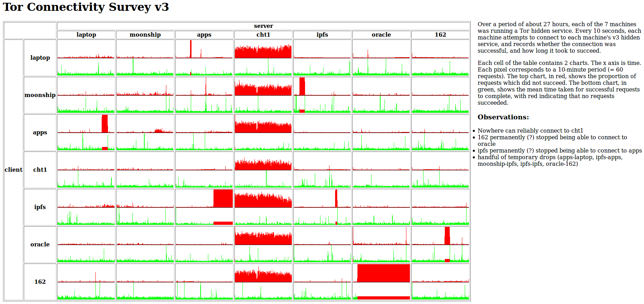Viewport: 644px width, 304px height.
Task: Click the "162" server column header
Action: coord(440,35)
